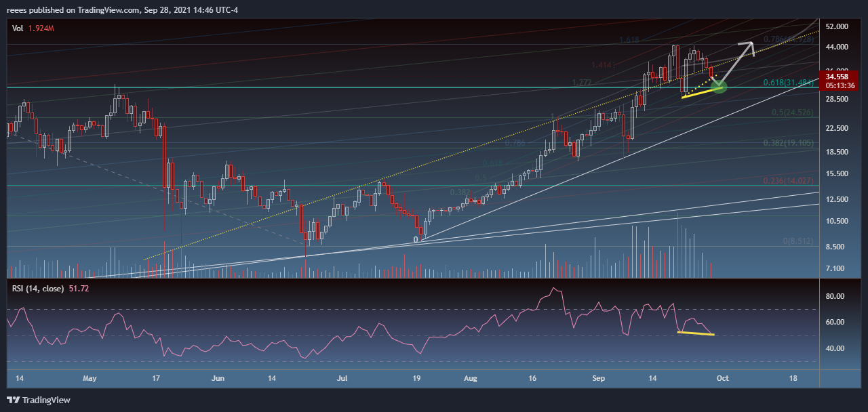
Task: Select the Fibonacci label 0.618(31.484)
Action: [x=788, y=83]
